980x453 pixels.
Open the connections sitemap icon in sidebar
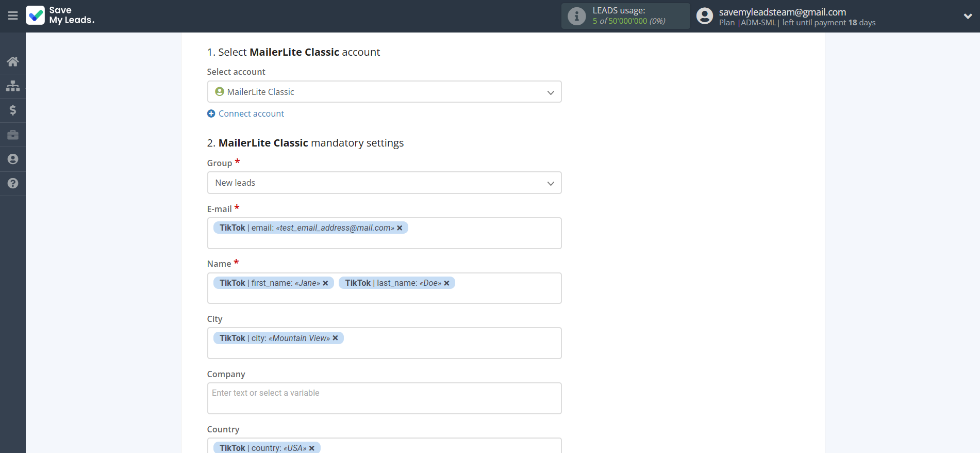pyautogui.click(x=13, y=86)
